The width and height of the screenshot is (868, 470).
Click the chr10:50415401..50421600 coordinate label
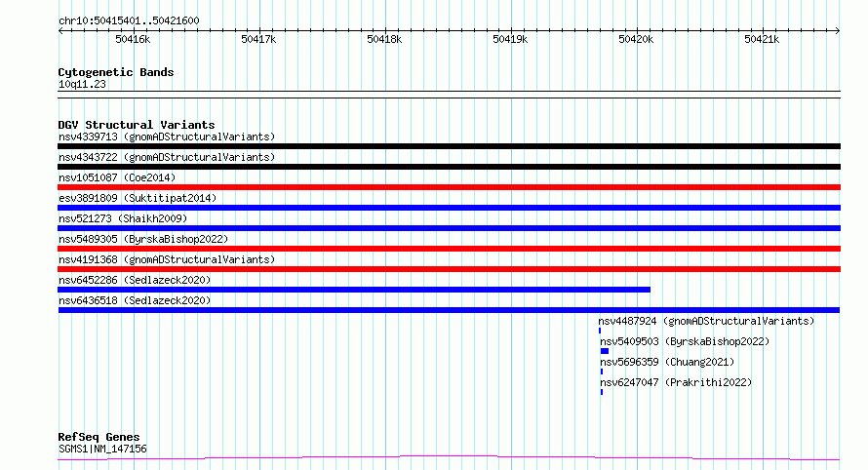[129, 20]
